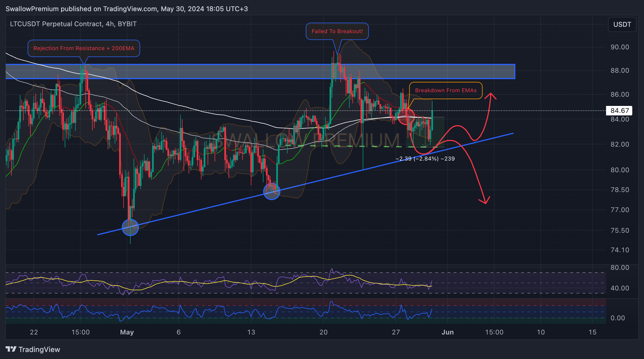The image size is (644, 359).
Task: Click the '22' date axis label
Action: click(34, 332)
